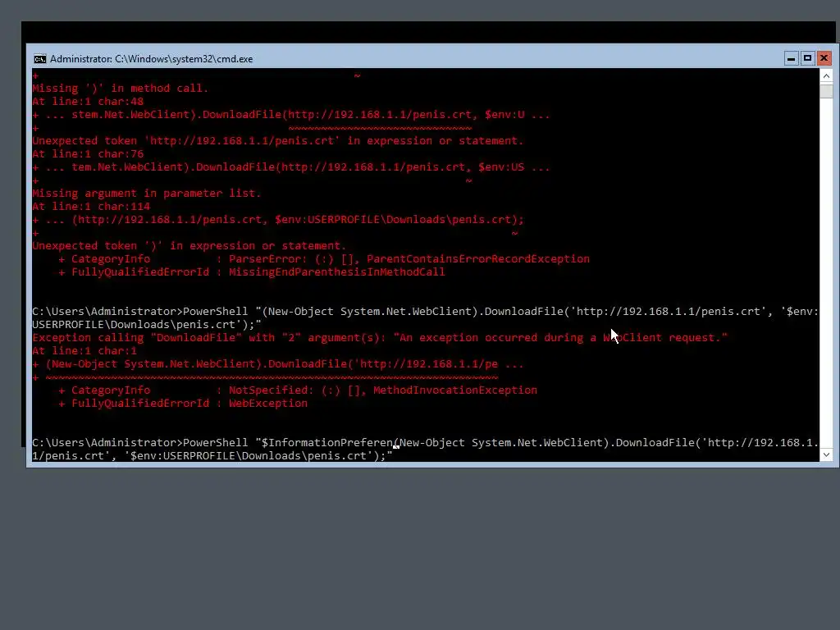Click the scrollbar down arrow

coord(826,454)
